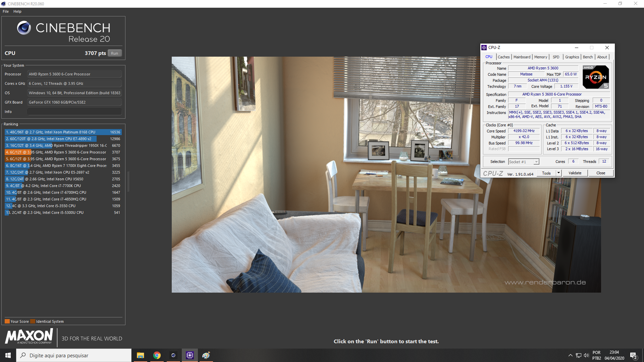Open volume control in system tray

(x=586, y=355)
